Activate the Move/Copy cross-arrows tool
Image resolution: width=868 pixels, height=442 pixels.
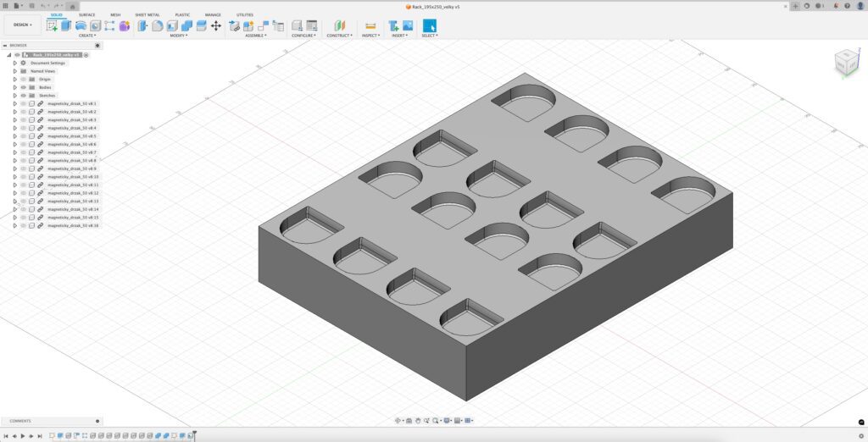tap(216, 25)
